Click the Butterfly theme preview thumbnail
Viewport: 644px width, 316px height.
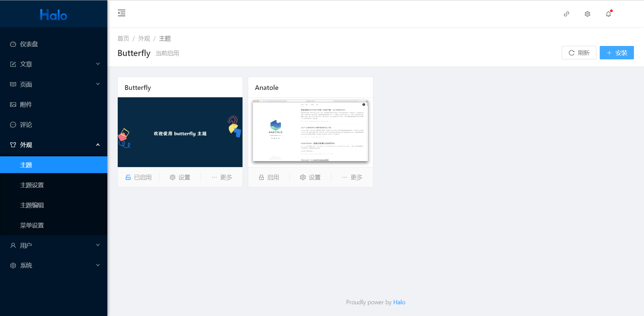point(180,132)
